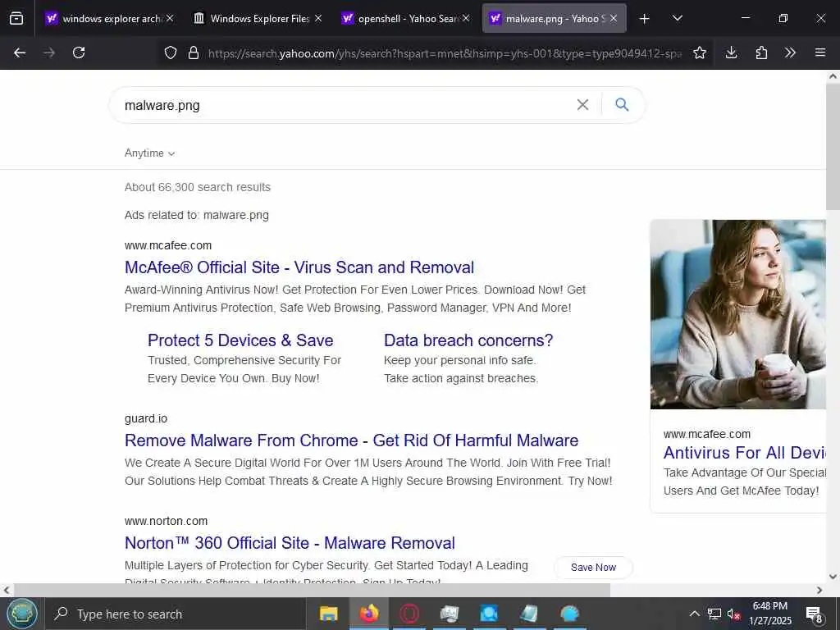Open Remove Malware From Chrome link

point(351,441)
